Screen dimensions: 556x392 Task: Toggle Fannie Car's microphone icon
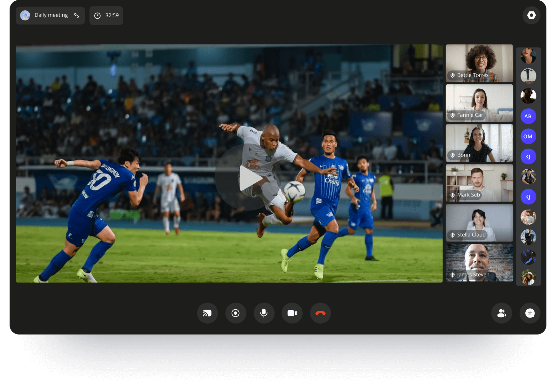pyautogui.click(x=452, y=115)
